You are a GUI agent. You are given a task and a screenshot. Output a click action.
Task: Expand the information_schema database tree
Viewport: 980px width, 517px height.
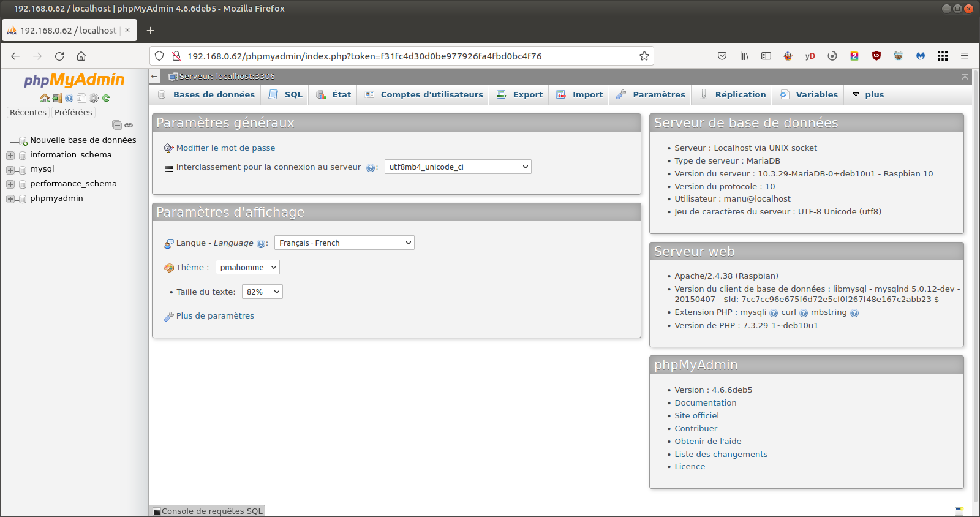pyautogui.click(x=10, y=155)
